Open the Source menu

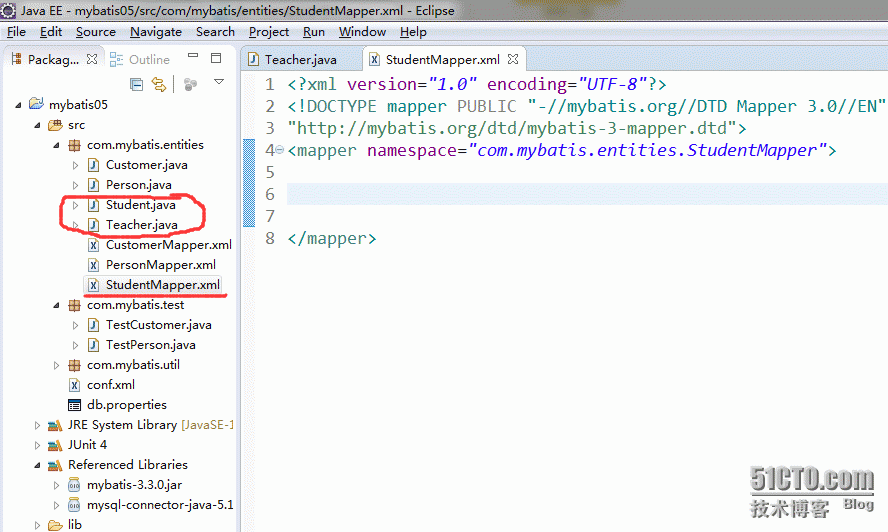(96, 32)
